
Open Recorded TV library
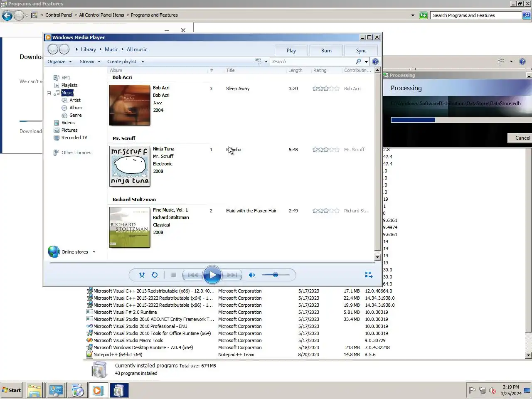74,138
